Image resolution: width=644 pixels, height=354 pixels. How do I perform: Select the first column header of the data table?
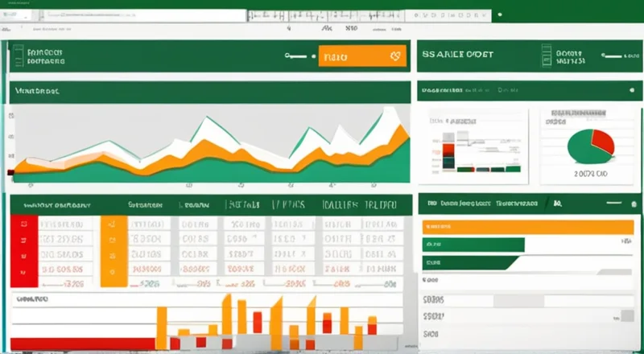click(x=52, y=204)
